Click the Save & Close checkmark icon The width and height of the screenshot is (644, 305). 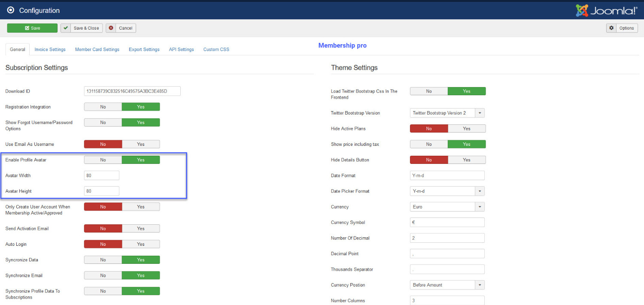(x=66, y=28)
